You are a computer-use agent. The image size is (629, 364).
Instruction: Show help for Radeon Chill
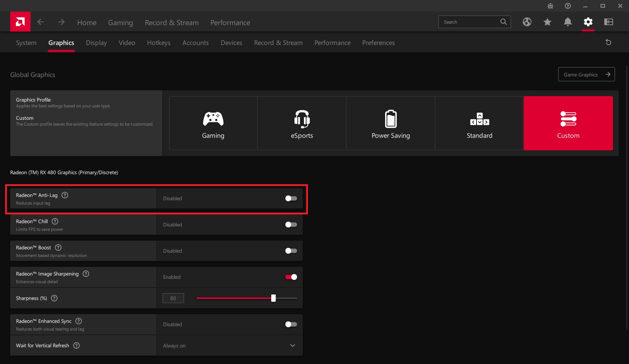point(55,221)
